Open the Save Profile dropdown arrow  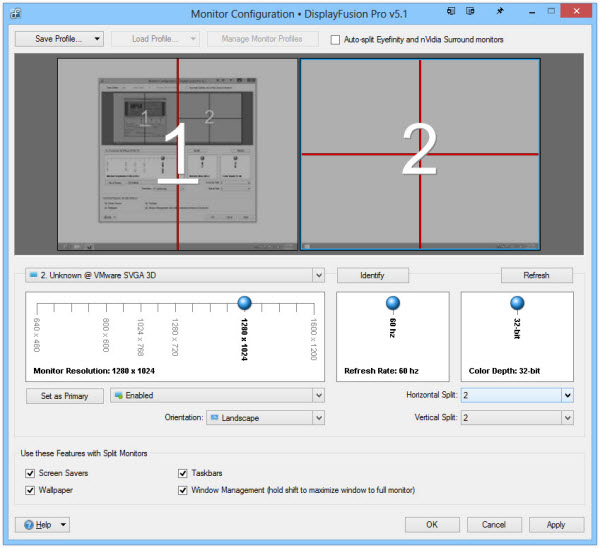[x=97, y=39]
